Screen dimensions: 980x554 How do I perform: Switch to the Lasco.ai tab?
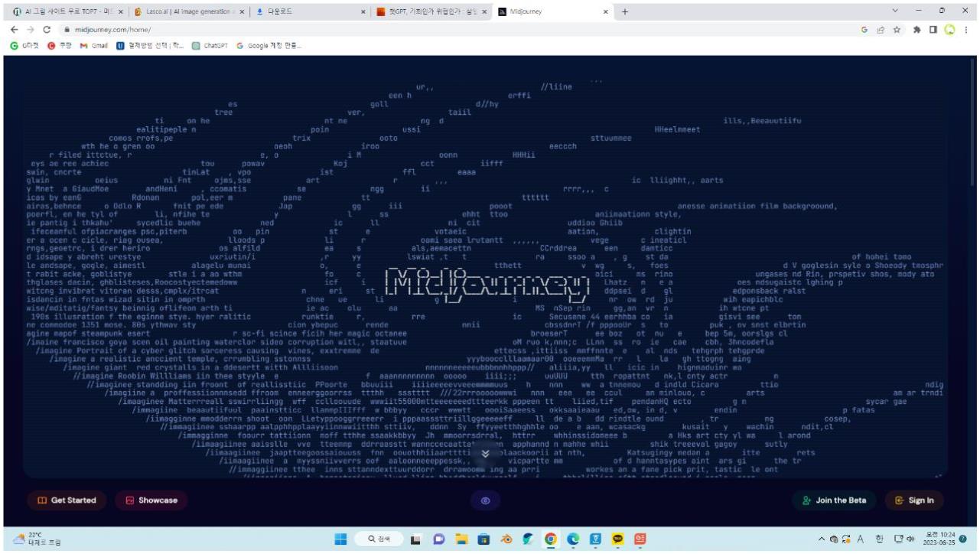click(188, 11)
